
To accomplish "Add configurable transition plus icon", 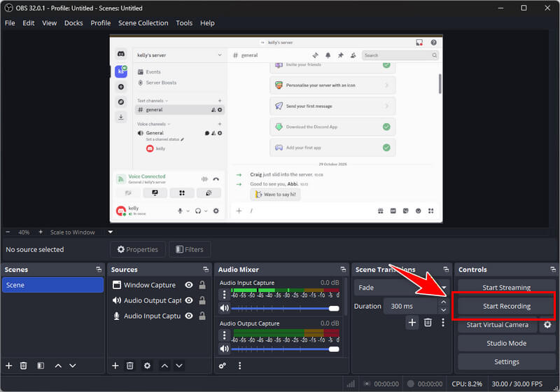I will 412,323.
